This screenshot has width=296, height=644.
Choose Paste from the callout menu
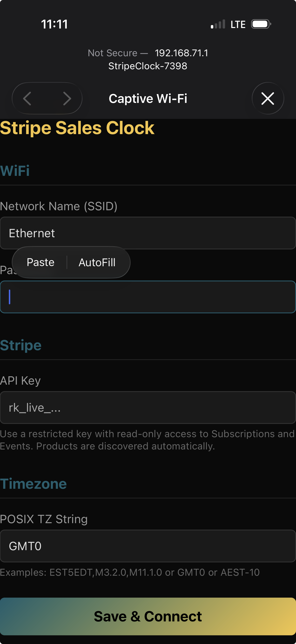coord(40,262)
